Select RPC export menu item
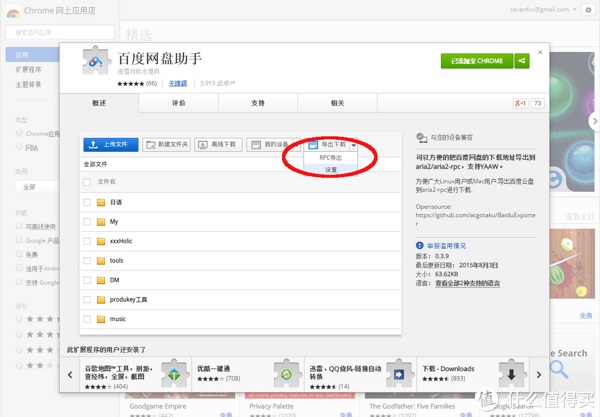This screenshot has height=417, width=600. pyautogui.click(x=331, y=158)
